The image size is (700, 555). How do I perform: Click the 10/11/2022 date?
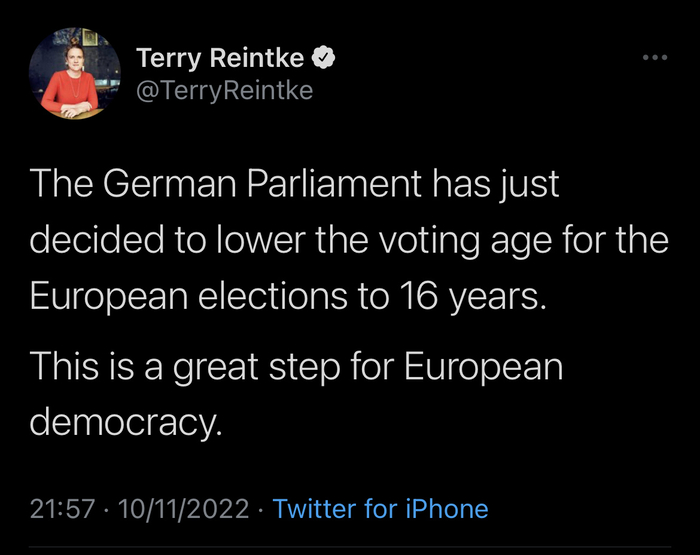[183, 509]
